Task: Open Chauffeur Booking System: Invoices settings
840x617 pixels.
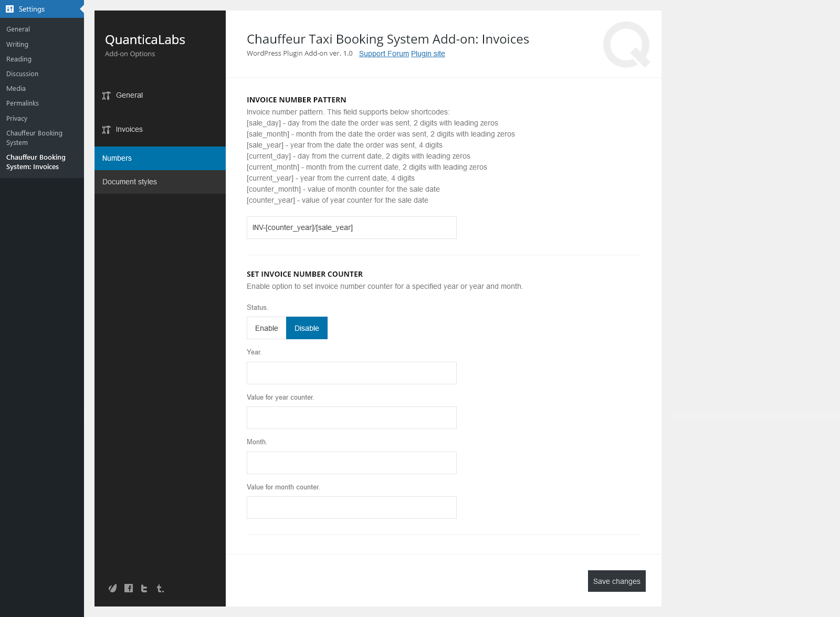Action: pyautogui.click(x=36, y=162)
